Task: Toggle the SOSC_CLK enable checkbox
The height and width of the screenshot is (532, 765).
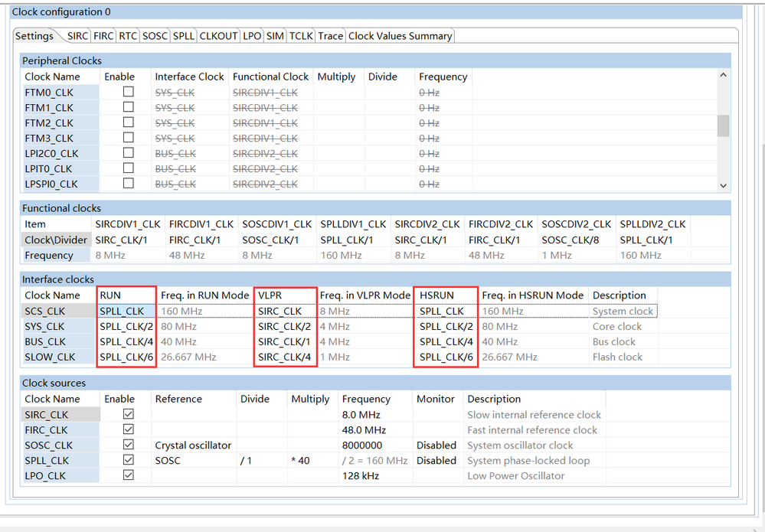Action: [x=129, y=445]
